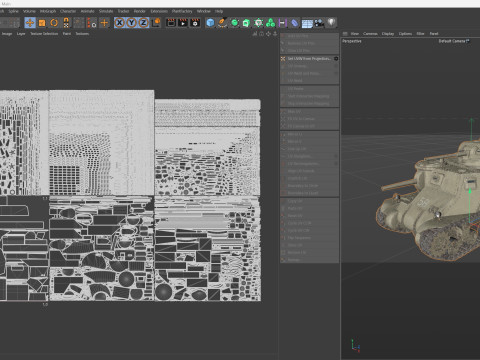Viewport: 480px width, 360px height.
Task: Open the Extensions menu
Action: (159, 11)
